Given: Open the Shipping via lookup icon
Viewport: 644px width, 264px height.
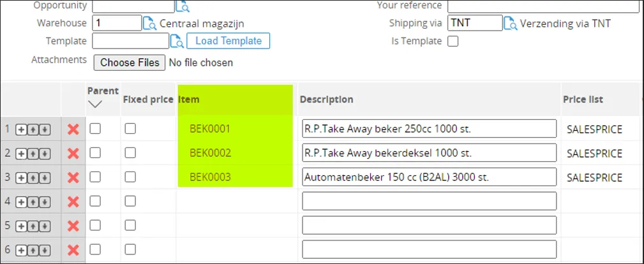Looking at the screenshot, I should coord(510,24).
